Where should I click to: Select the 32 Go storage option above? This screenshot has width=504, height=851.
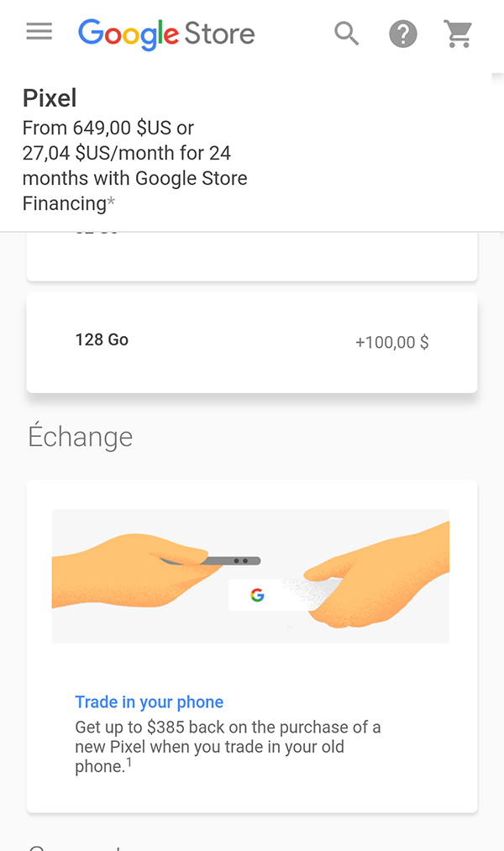pos(251,252)
